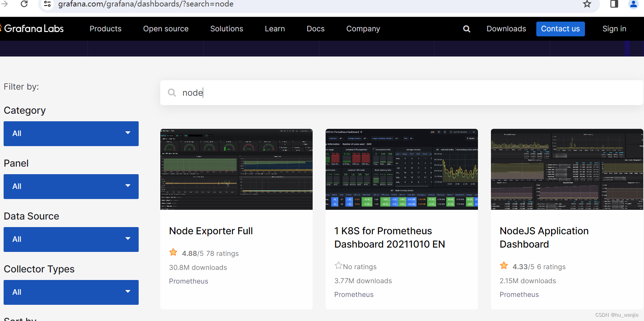
Task: Open the Data Source All dropdown
Action: pos(71,239)
